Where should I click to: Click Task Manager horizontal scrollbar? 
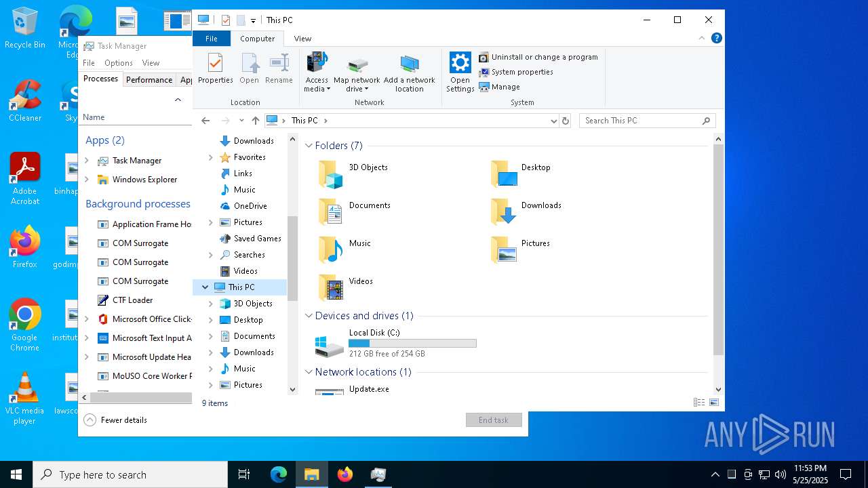[141, 398]
